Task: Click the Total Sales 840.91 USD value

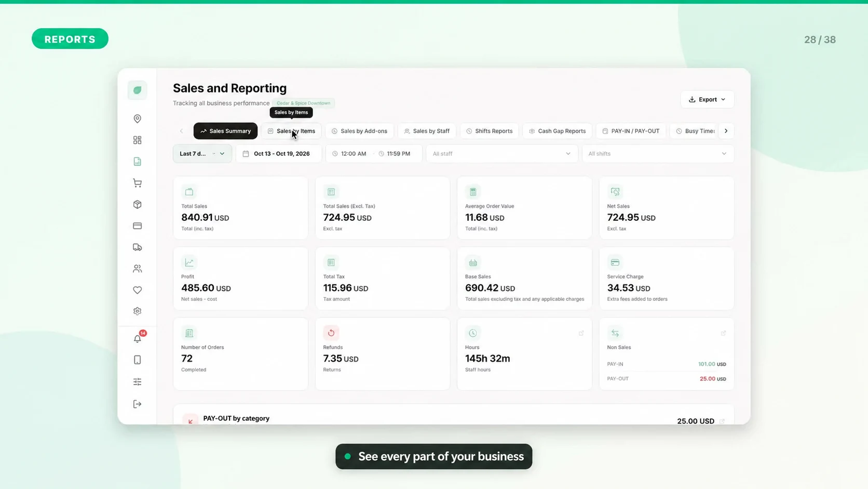Action: point(205,217)
